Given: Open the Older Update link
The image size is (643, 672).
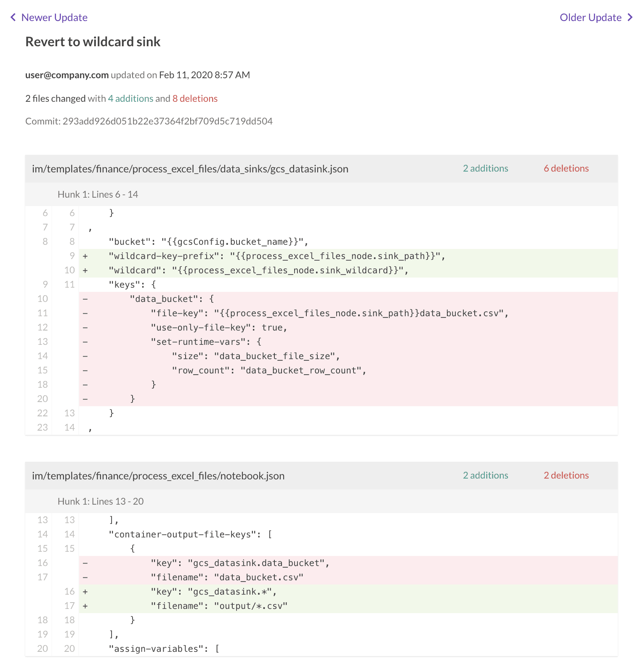Looking at the screenshot, I should click(590, 17).
